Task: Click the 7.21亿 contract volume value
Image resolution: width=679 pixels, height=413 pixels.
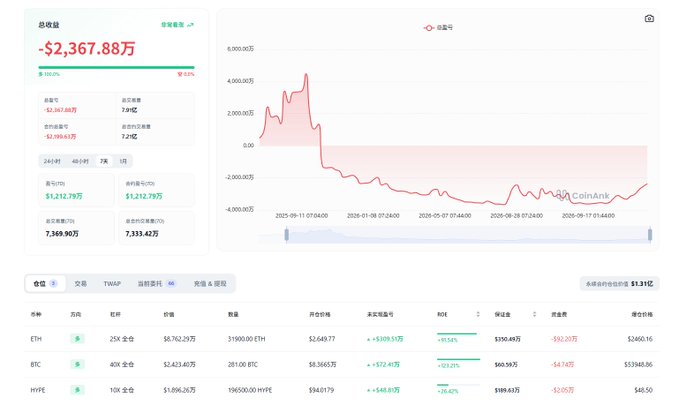Action: [129, 136]
